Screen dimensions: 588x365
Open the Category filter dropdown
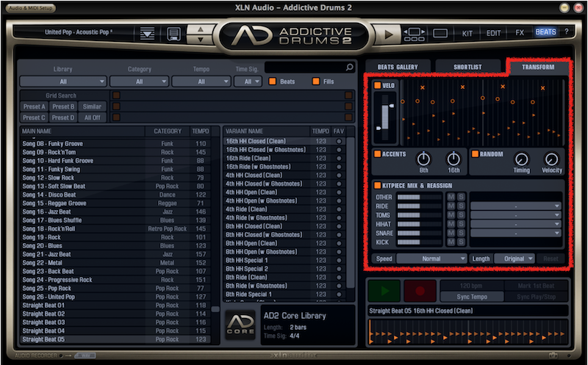click(139, 82)
